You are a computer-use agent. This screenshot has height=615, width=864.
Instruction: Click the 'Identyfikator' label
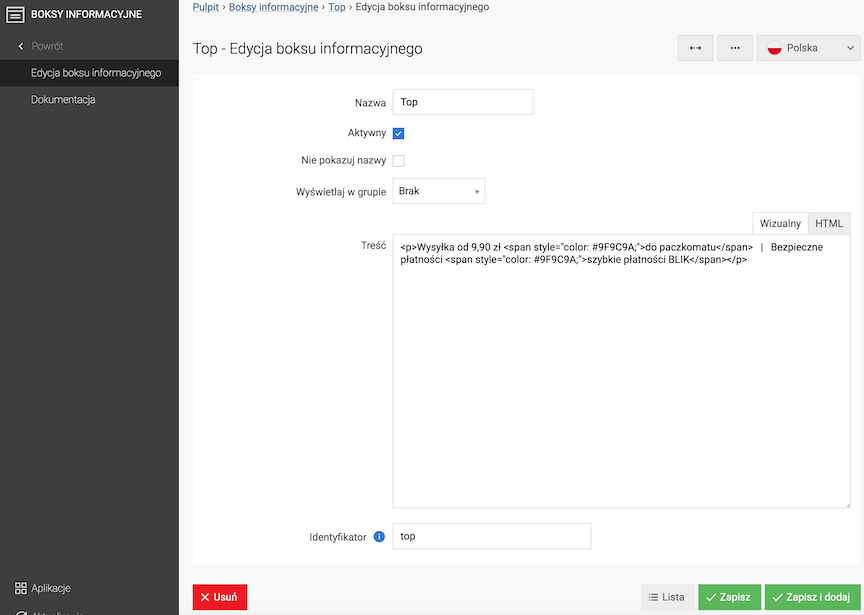[x=338, y=537]
